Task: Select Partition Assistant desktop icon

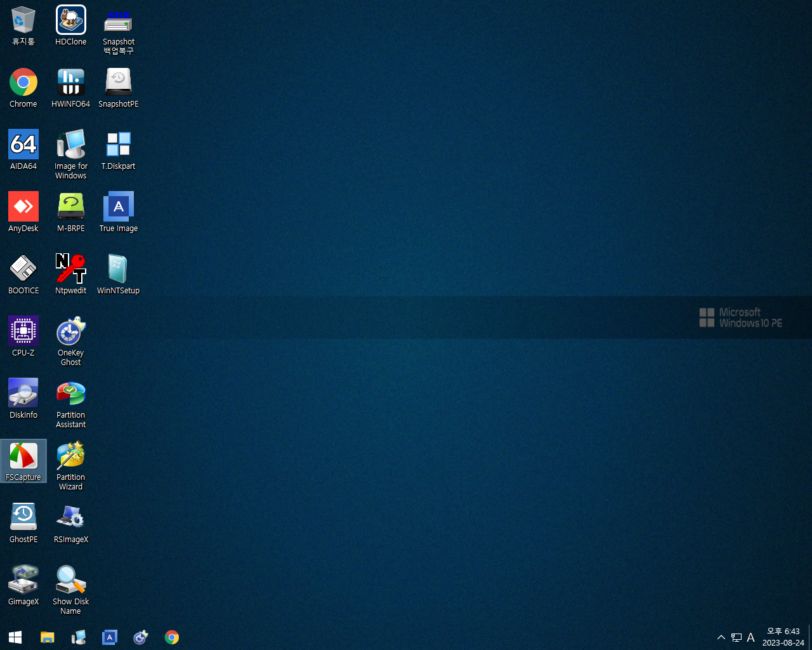Action: pyautogui.click(x=71, y=404)
